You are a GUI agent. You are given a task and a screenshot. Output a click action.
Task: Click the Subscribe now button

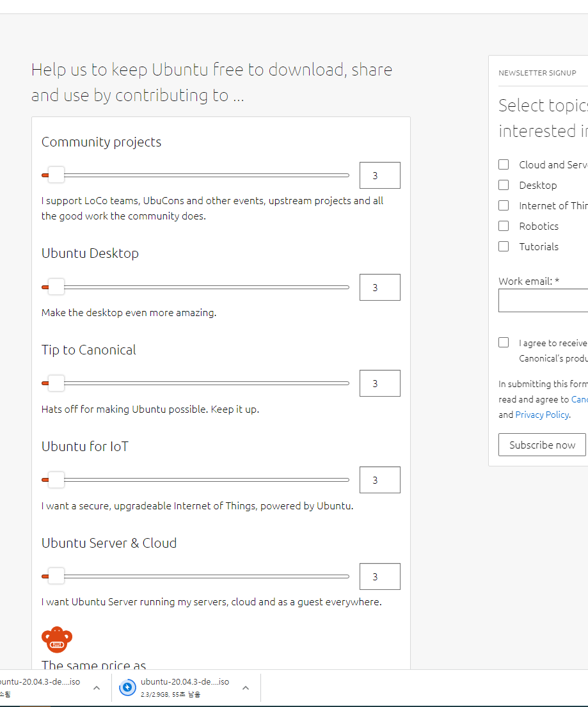542,445
